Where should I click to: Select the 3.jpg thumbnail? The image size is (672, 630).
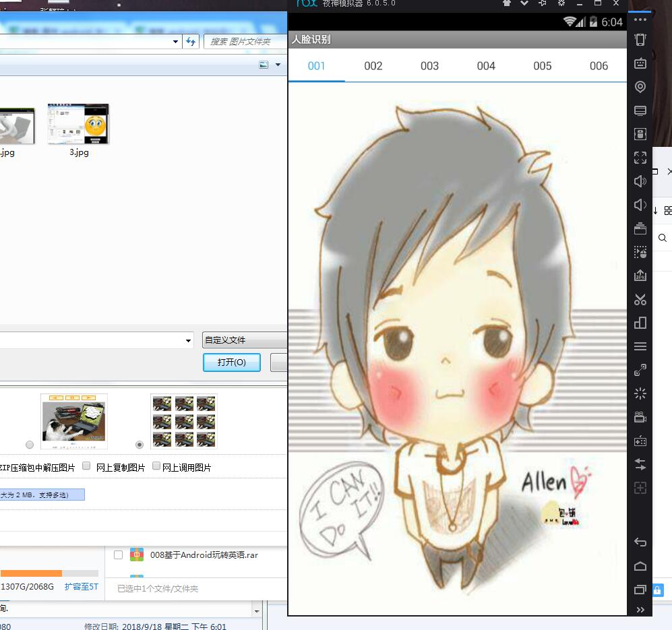click(78, 124)
